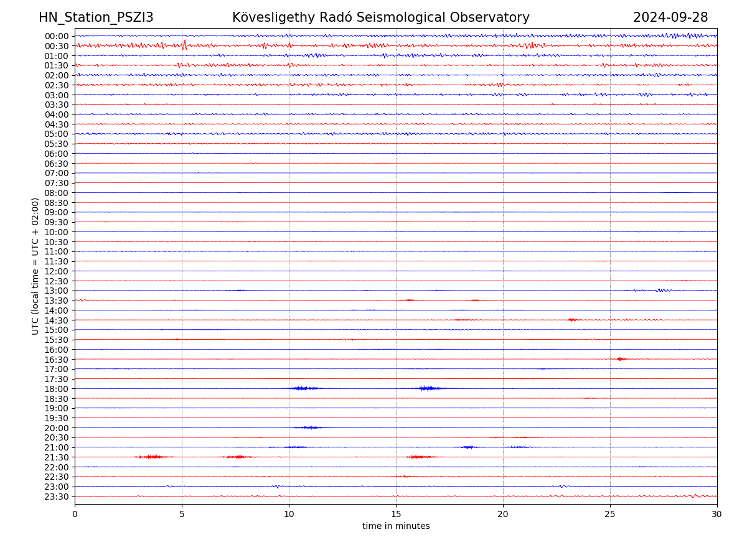Click the large red spike on 00:30 trace
Viewport: 747px width, 560px height.
(x=184, y=44)
